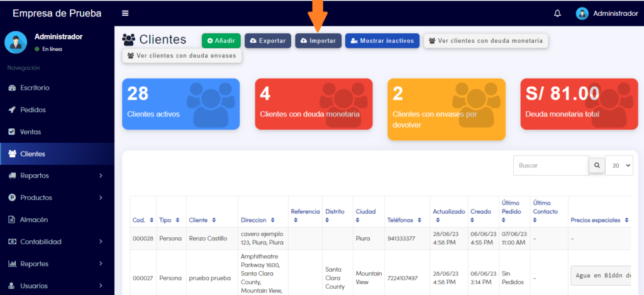Click the Agua en Bidón special price tag
Screen dimensions: 644x295
(601, 276)
